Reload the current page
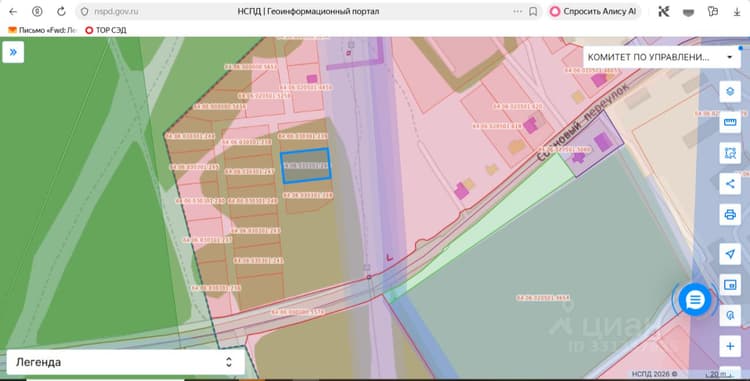750x381 pixels. (61, 11)
